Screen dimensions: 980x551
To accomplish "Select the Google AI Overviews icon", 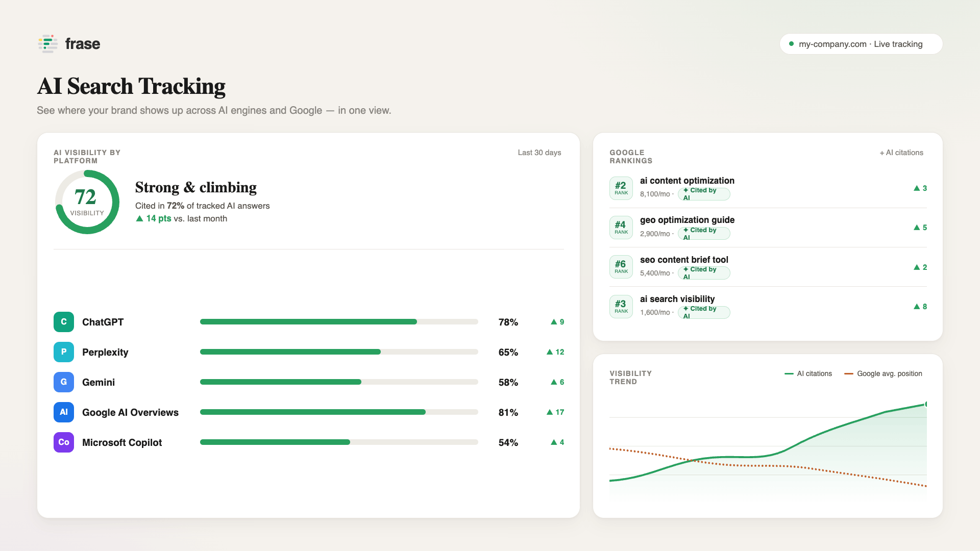I will (64, 412).
